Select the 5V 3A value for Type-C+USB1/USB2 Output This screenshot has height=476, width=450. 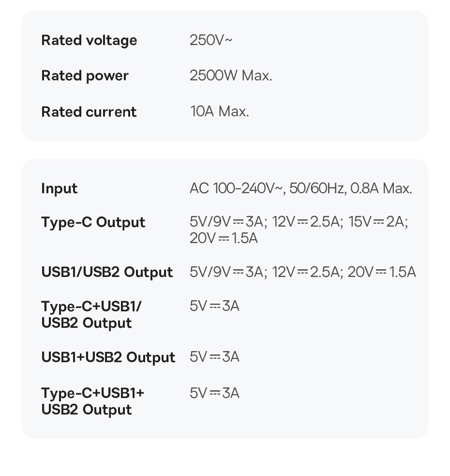pos(214,306)
